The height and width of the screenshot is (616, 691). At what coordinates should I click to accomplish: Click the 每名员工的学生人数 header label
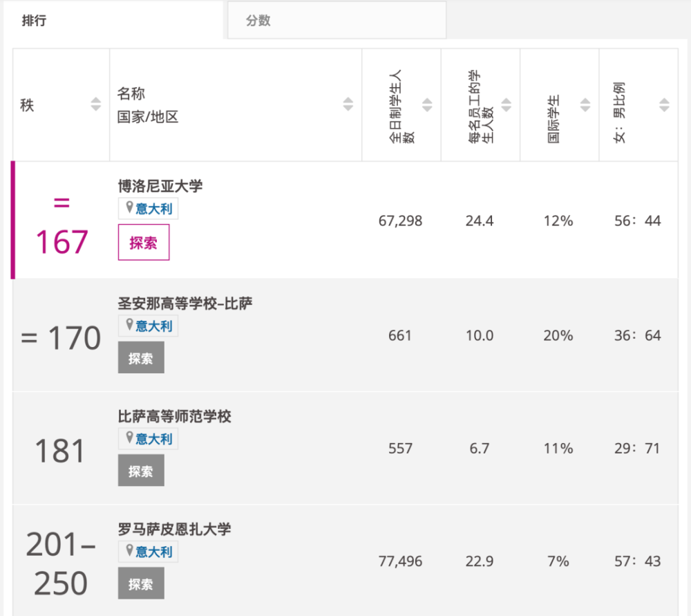(x=480, y=106)
